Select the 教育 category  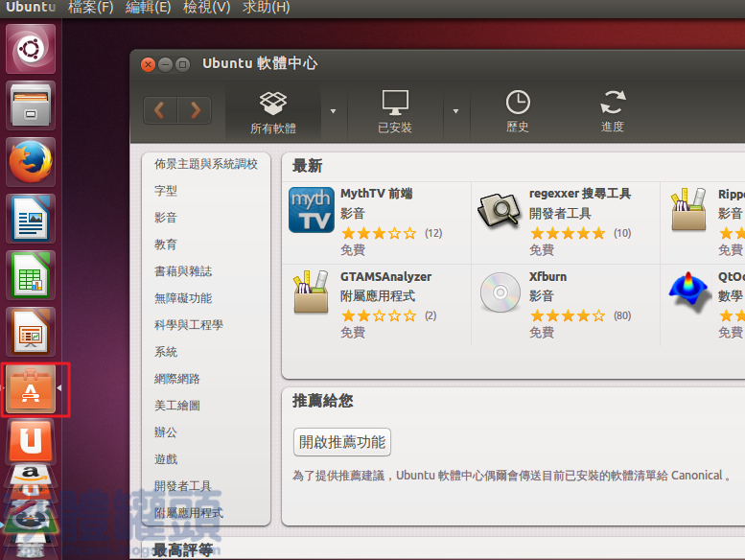165,245
